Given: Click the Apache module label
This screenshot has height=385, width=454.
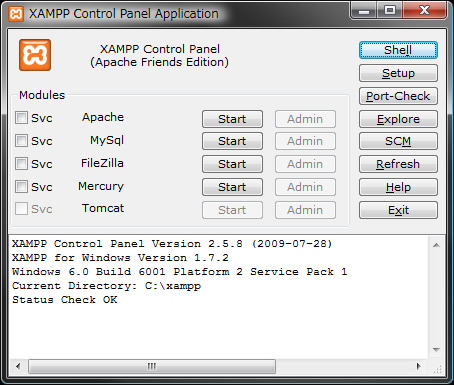Looking at the screenshot, I should click(103, 117).
